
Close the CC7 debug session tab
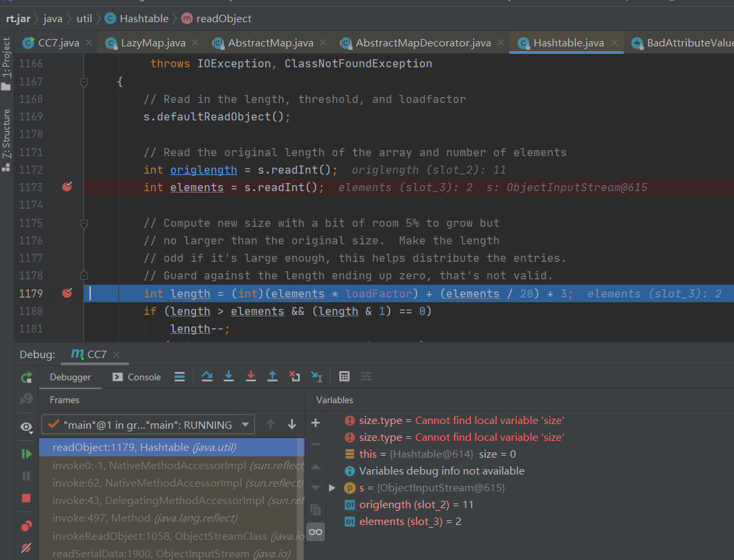pyautogui.click(x=116, y=355)
